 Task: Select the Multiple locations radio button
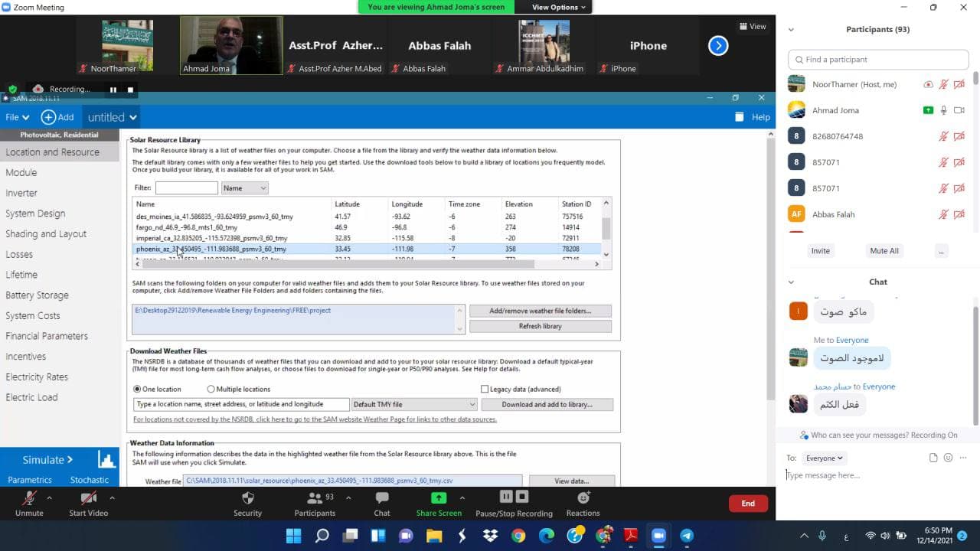tap(211, 390)
